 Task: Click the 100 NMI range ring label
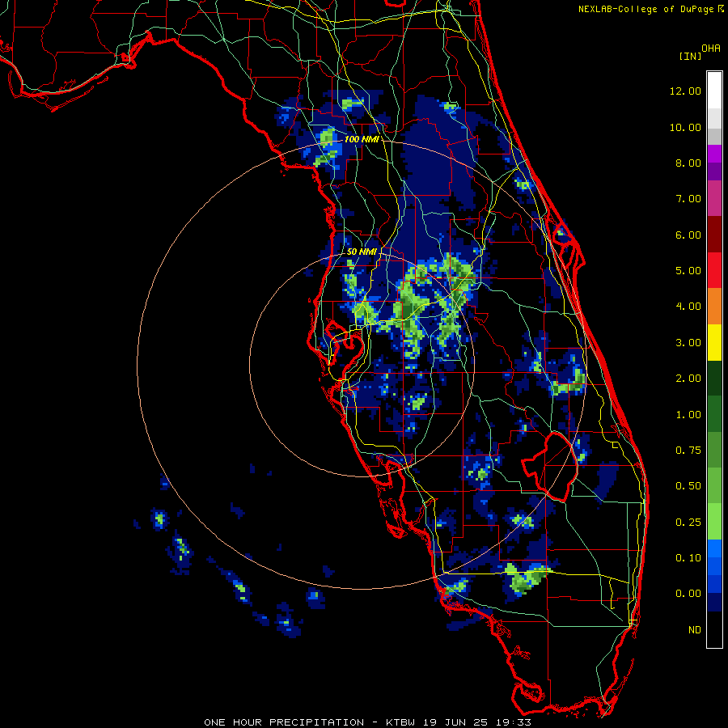coord(362,139)
